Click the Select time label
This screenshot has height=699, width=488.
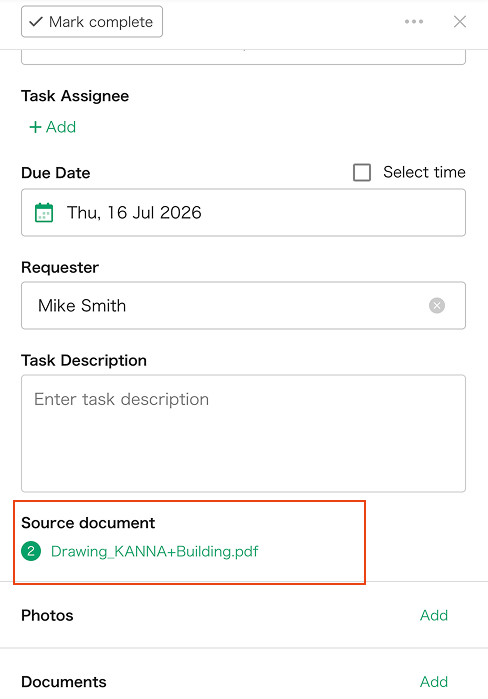[424, 172]
